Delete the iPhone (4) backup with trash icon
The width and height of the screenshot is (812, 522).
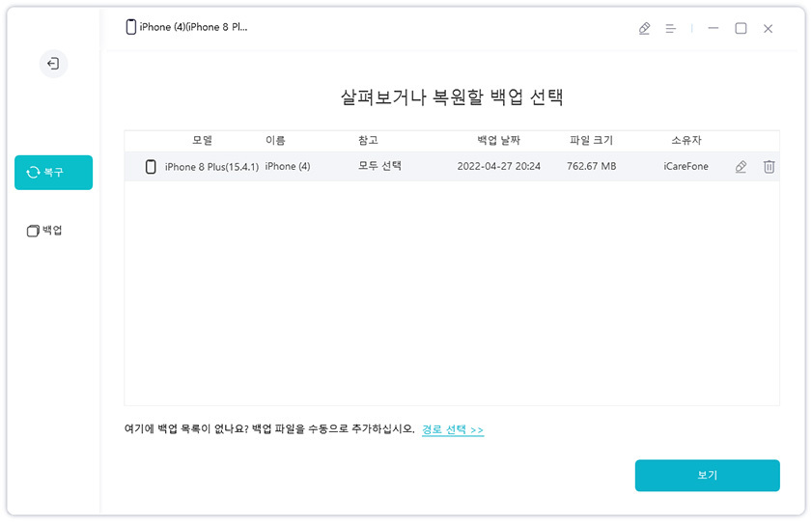tap(769, 167)
